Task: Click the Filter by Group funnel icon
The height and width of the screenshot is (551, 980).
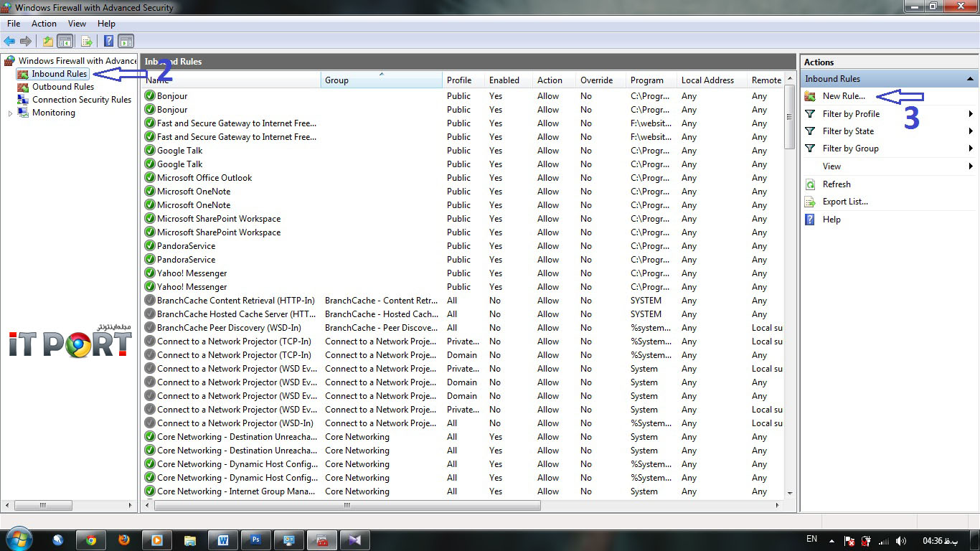Action: pos(810,149)
